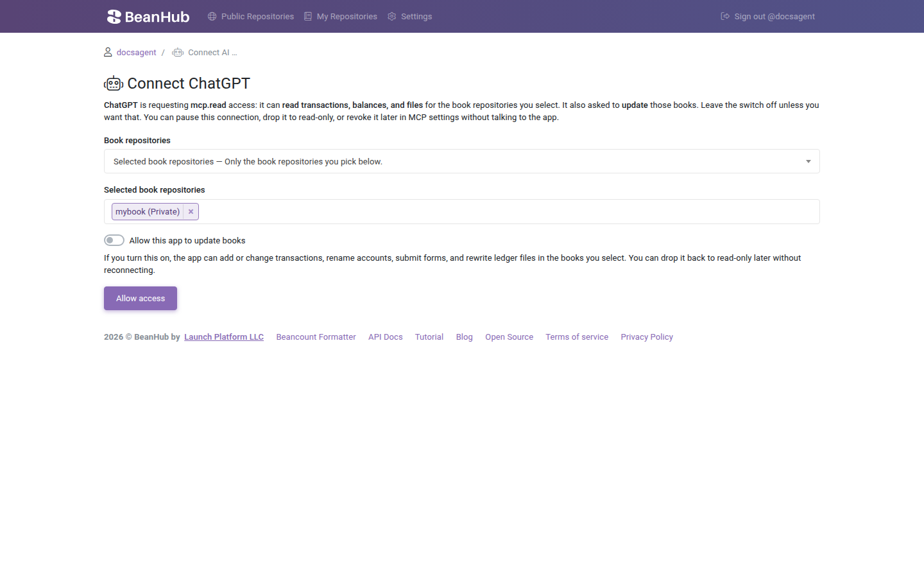Viewport: 924px width, 578px height.
Task: Click the user icon in breadcrumb
Action: pos(108,52)
